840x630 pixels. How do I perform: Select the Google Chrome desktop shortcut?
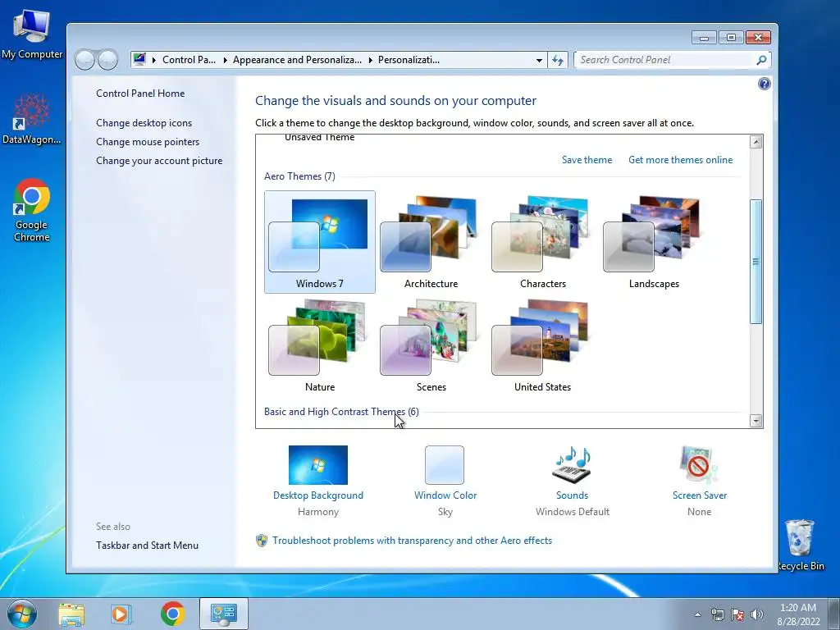click(x=32, y=210)
